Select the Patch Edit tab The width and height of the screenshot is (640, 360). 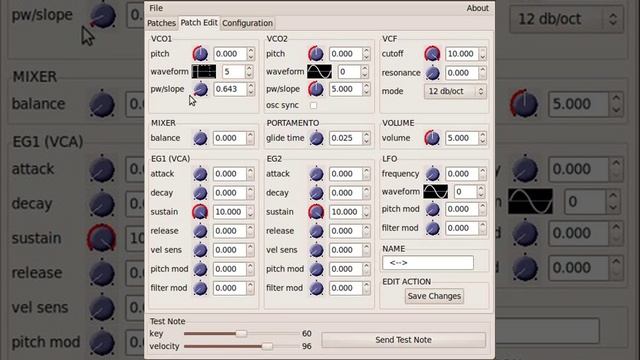coord(199,22)
